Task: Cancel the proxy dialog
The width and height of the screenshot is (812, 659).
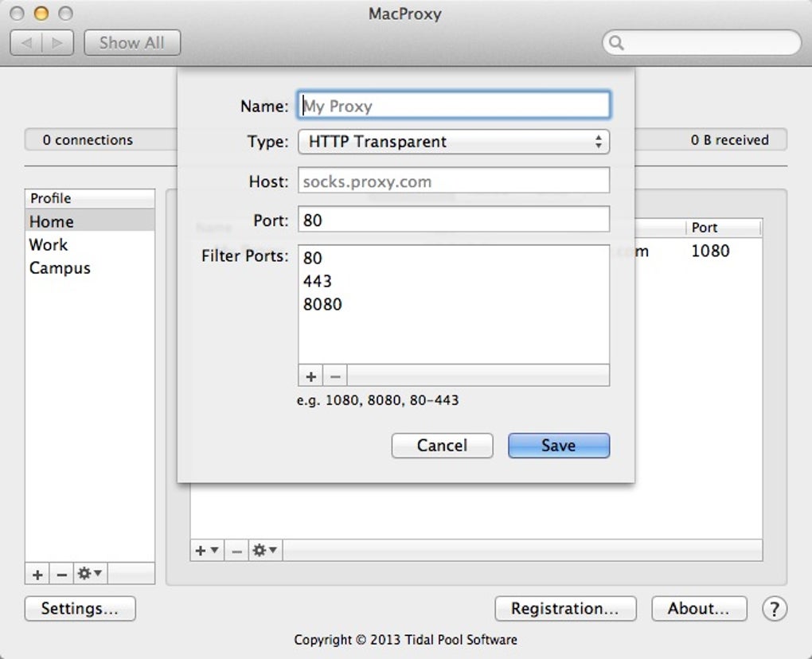Action: pyautogui.click(x=443, y=446)
